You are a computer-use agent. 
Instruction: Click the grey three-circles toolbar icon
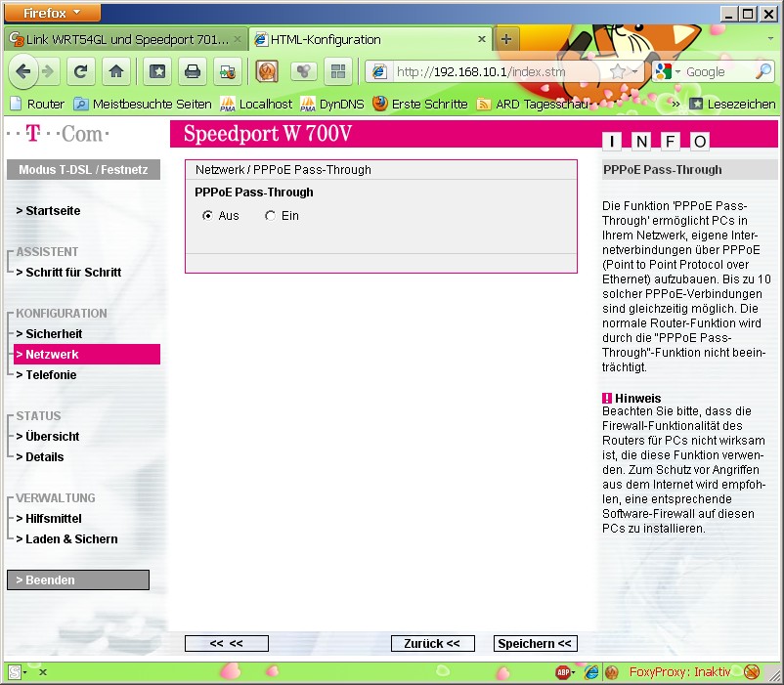[x=303, y=72]
